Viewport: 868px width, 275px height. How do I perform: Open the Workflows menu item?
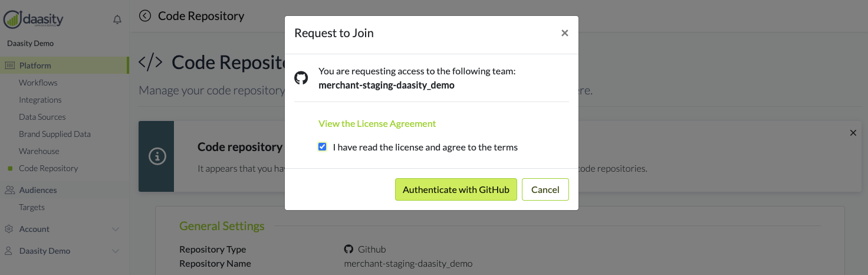click(38, 83)
